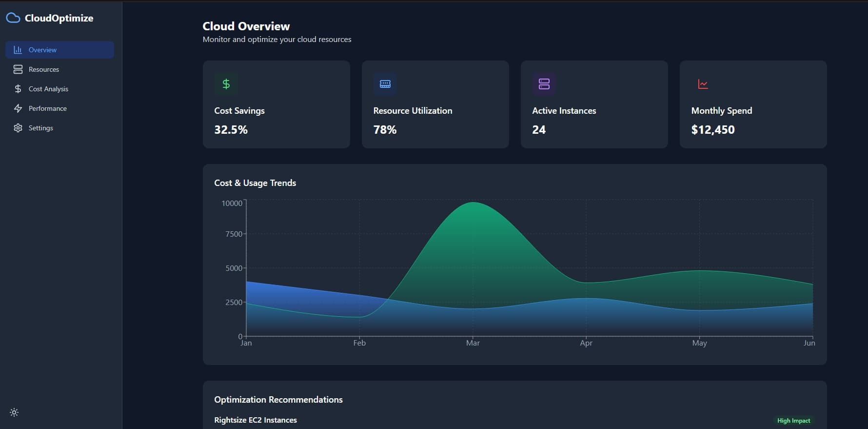This screenshot has height=429, width=868.
Task: Click the Performance lightning bolt icon
Action: (x=18, y=108)
